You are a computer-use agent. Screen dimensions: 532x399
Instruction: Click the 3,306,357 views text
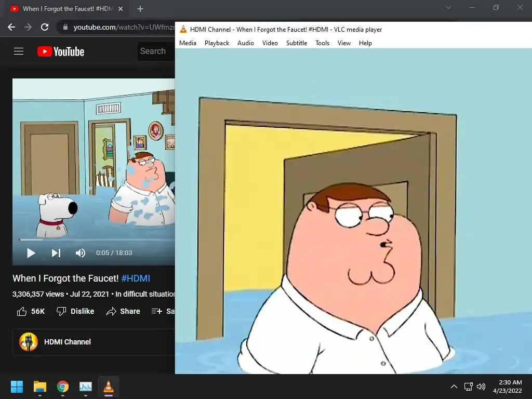point(38,294)
